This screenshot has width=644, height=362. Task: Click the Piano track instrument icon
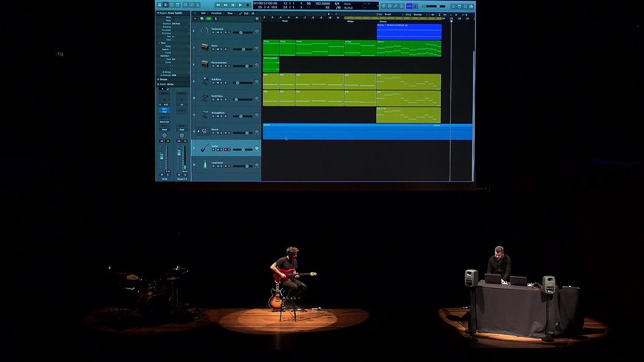pos(205,47)
